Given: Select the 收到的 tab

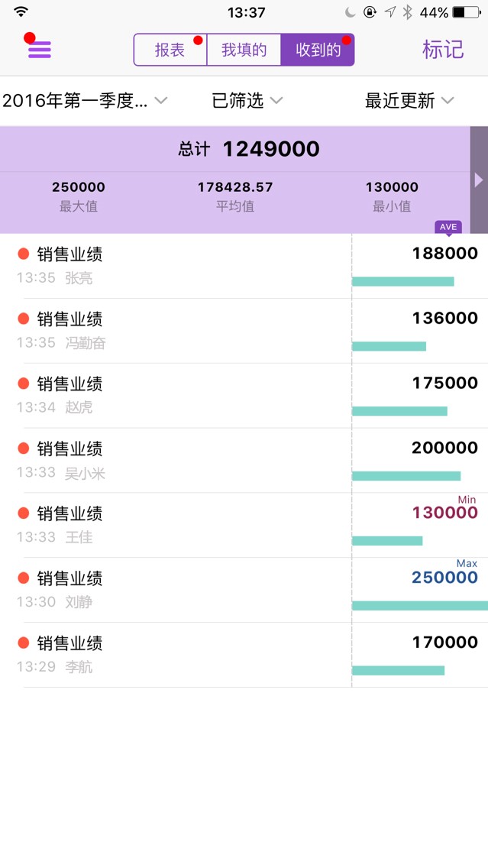Looking at the screenshot, I should pyautogui.click(x=318, y=50).
